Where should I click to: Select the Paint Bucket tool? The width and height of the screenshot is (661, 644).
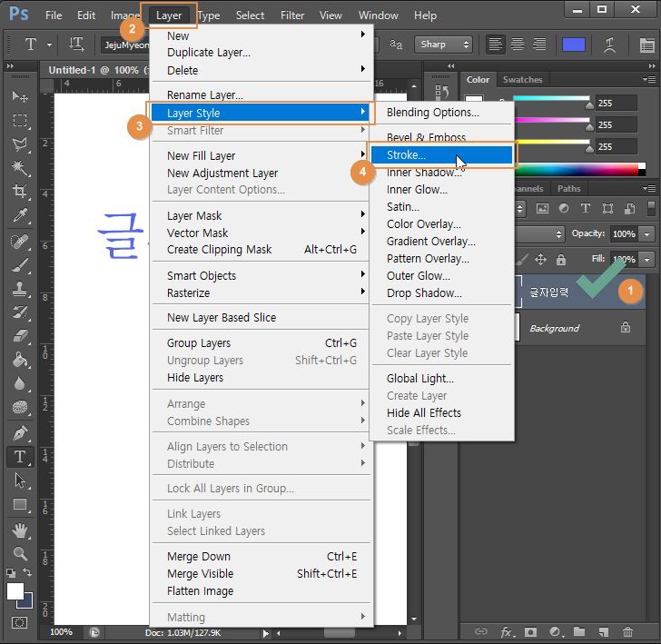(19, 360)
